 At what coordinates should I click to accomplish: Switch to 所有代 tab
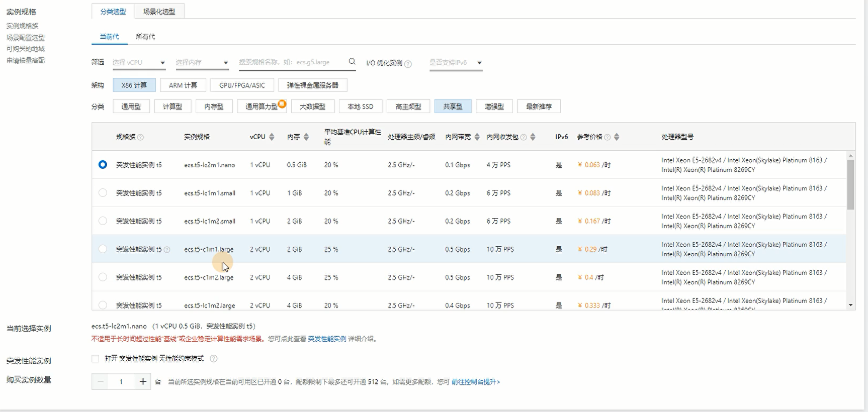[145, 37]
